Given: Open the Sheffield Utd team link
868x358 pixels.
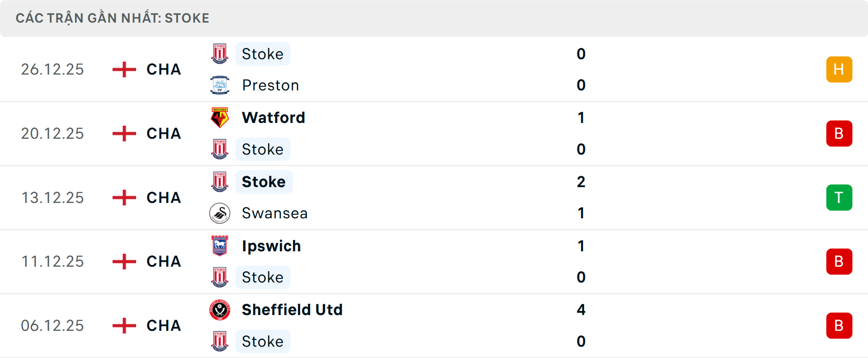Looking at the screenshot, I should [x=292, y=310].
